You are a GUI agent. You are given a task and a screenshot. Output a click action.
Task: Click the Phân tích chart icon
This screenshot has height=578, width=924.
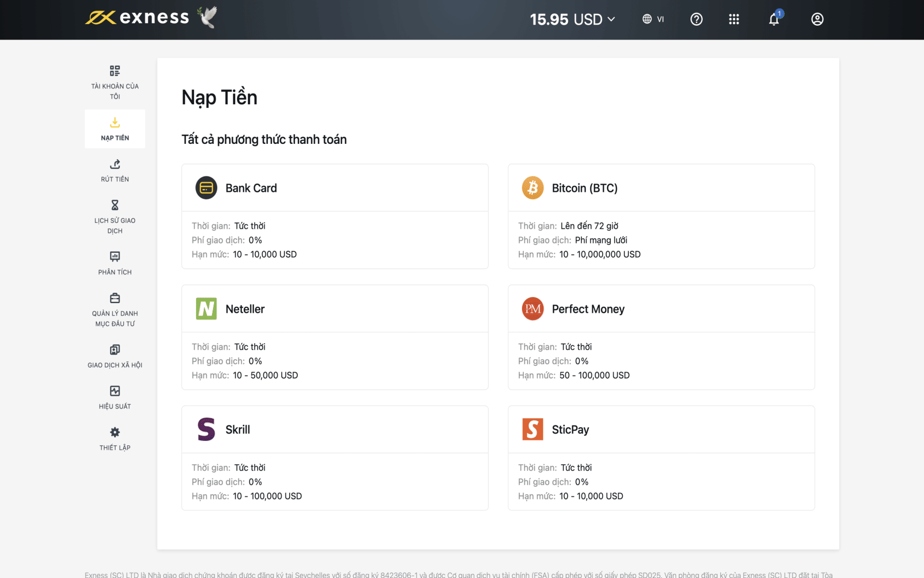coord(115,256)
